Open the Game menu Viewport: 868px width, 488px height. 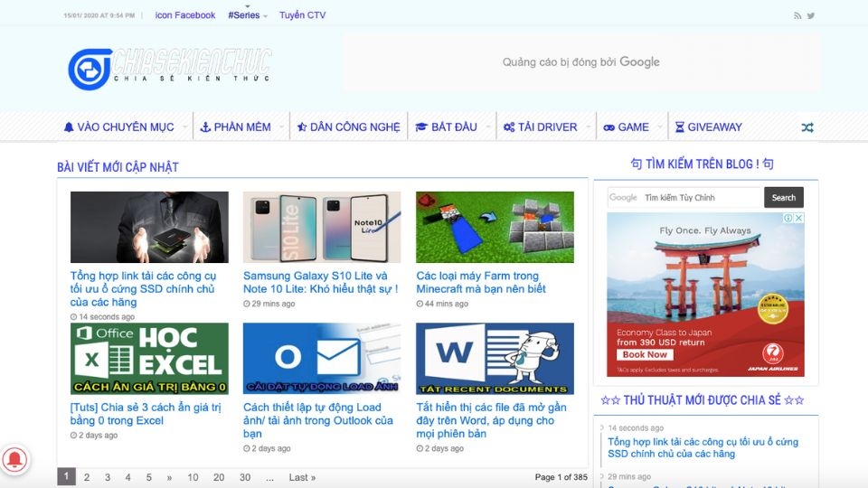tap(632, 127)
